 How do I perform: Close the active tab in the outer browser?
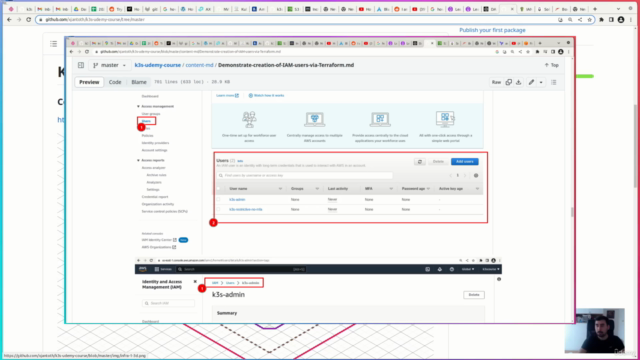pyautogui.click(x=512, y=9)
